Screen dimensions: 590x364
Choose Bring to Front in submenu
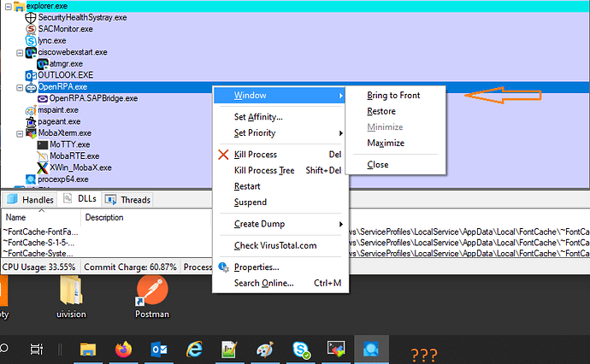(393, 96)
